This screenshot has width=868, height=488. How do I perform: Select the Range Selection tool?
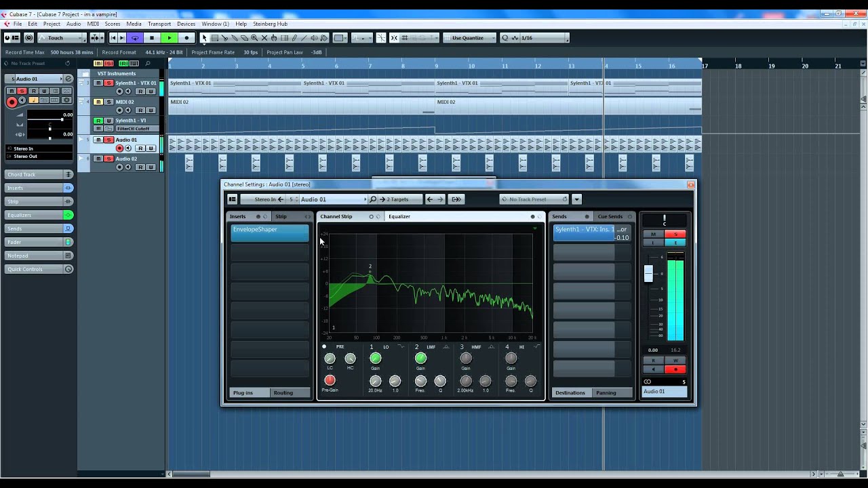214,38
